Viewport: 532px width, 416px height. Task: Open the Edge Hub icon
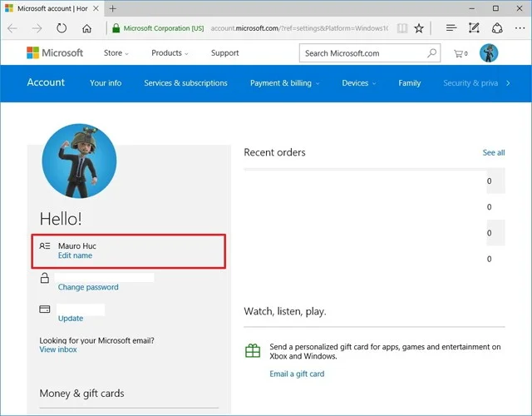[x=451, y=27]
